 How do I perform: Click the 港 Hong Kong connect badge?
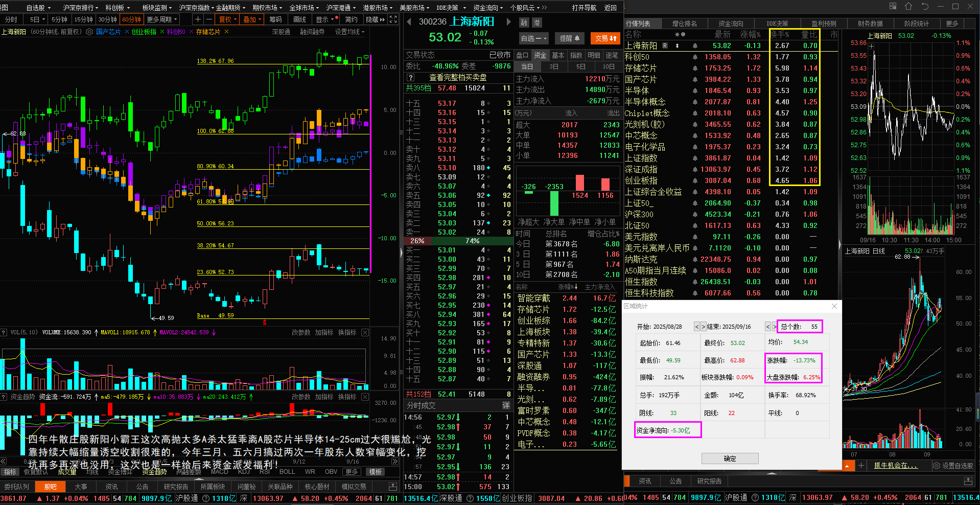(536, 22)
